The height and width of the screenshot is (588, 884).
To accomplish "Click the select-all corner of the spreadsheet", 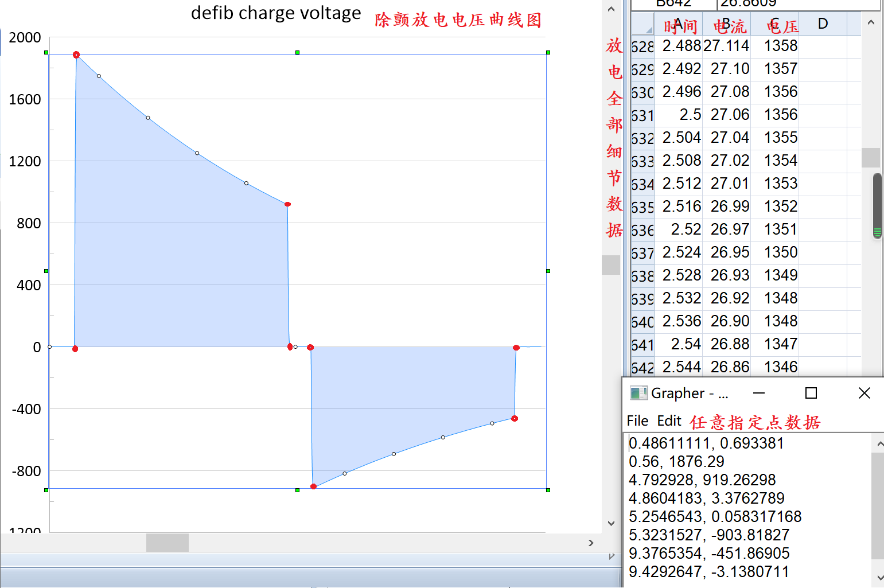I will pyautogui.click(x=642, y=26).
